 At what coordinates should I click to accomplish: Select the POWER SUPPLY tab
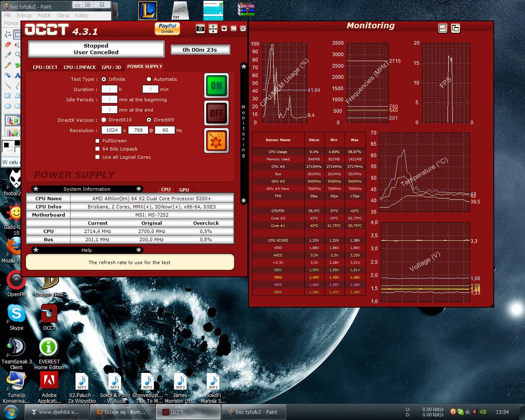(144, 66)
